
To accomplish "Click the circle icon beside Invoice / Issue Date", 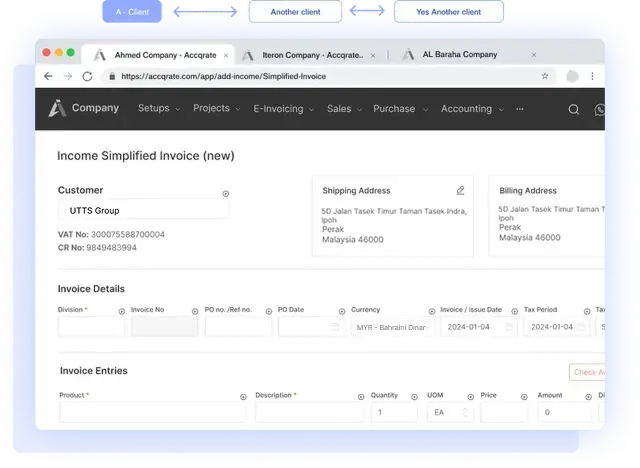I will (x=514, y=311).
